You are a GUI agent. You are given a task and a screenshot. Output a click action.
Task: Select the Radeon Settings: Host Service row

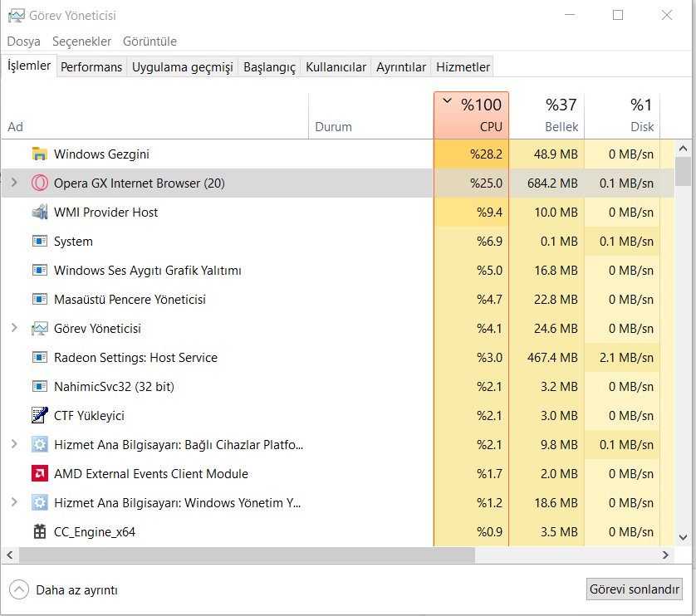[135, 358]
